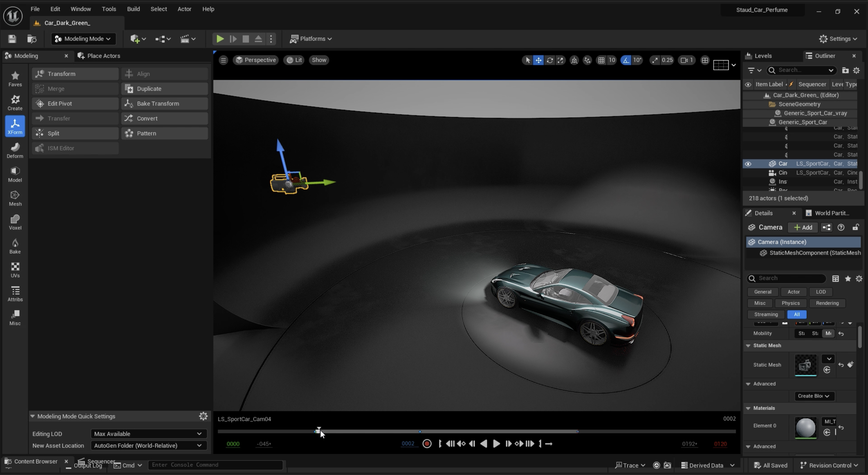The width and height of the screenshot is (868, 475).
Task: Toggle visibility eye of selected Car row
Action: [x=748, y=164]
